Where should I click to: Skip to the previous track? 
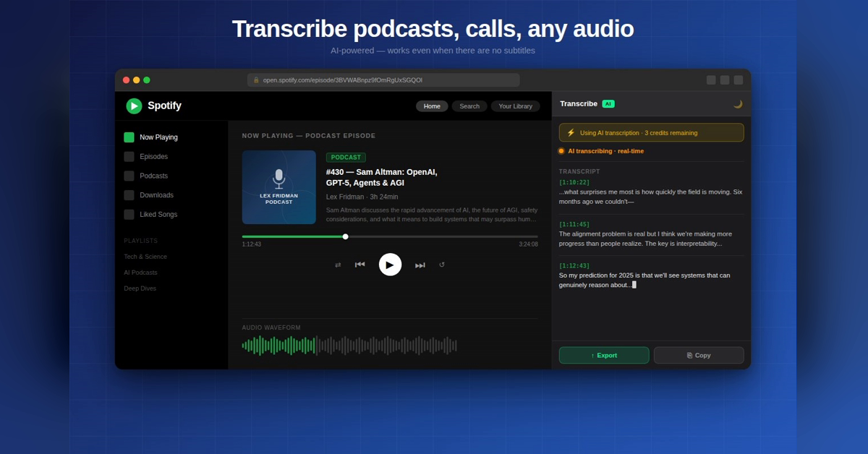(x=359, y=265)
